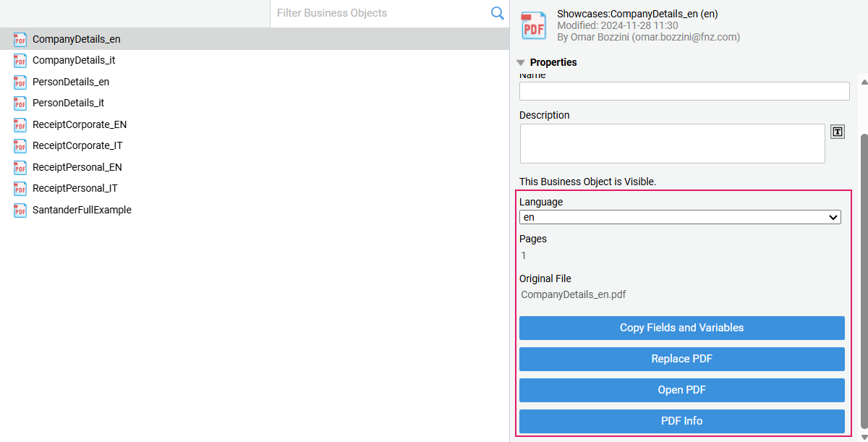Click the PDF icon beside ReceiptCorporate_EN
Screen dimensions: 868x442
20,125
